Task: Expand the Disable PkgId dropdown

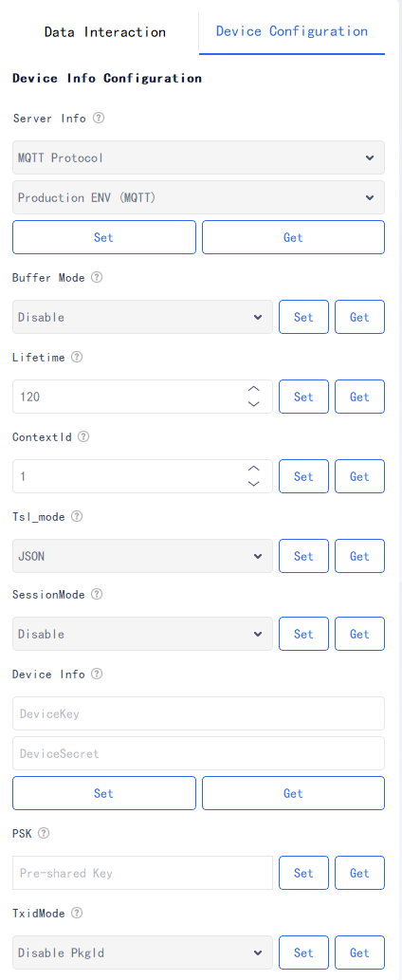Action: coord(142,952)
